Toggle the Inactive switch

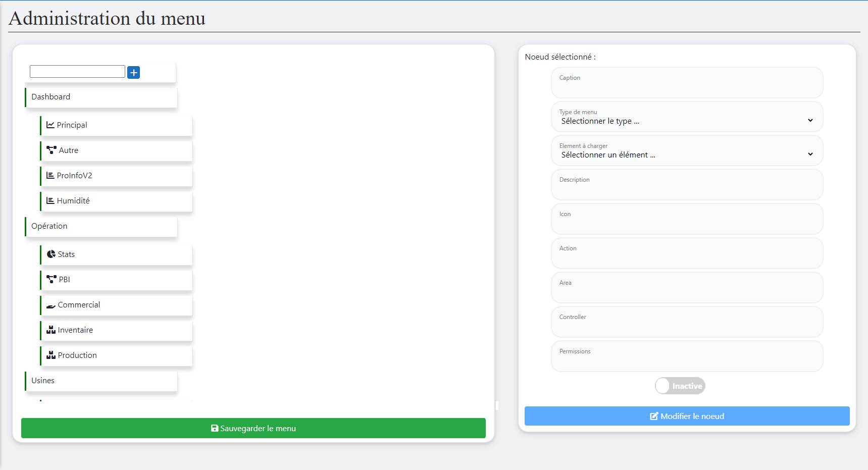click(x=680, y=386)
